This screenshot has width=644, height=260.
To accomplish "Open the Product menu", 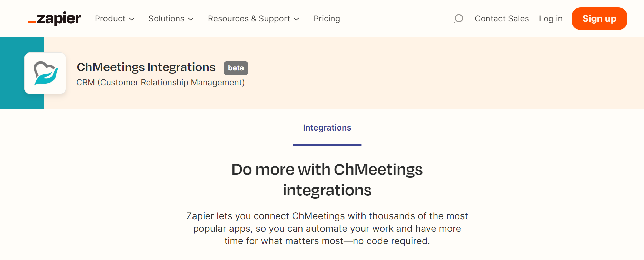I will (x=115, y=19).
